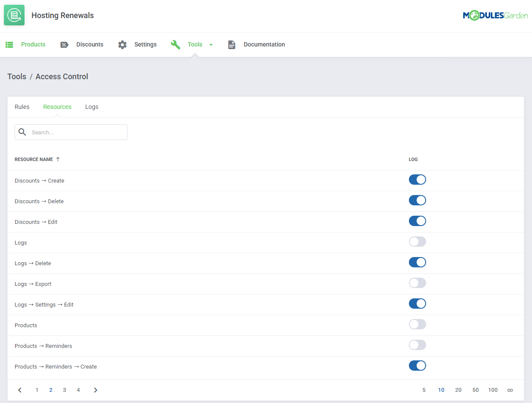Click inside the Search field
The image size is (532, 403).
point(77,132)
